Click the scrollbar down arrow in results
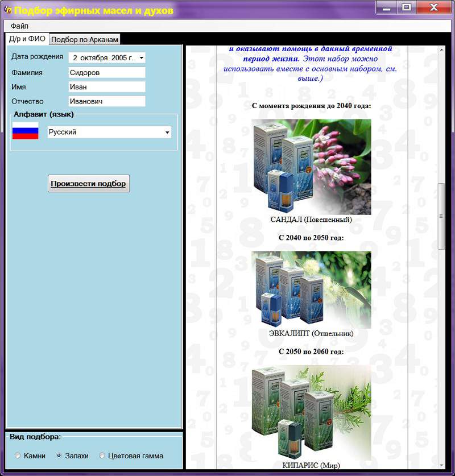The image size is (455, 476). [441, 465]
